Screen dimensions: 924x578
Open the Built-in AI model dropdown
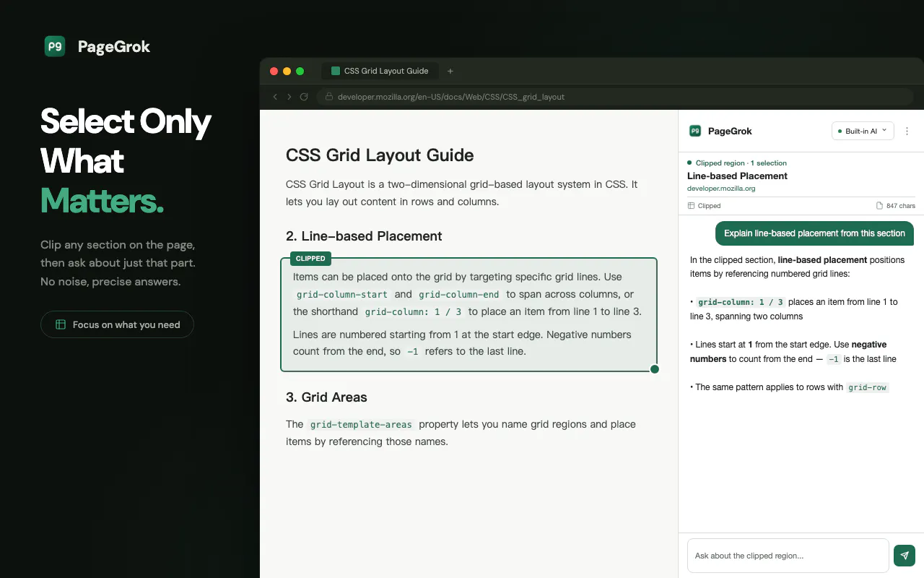point(863,131)
